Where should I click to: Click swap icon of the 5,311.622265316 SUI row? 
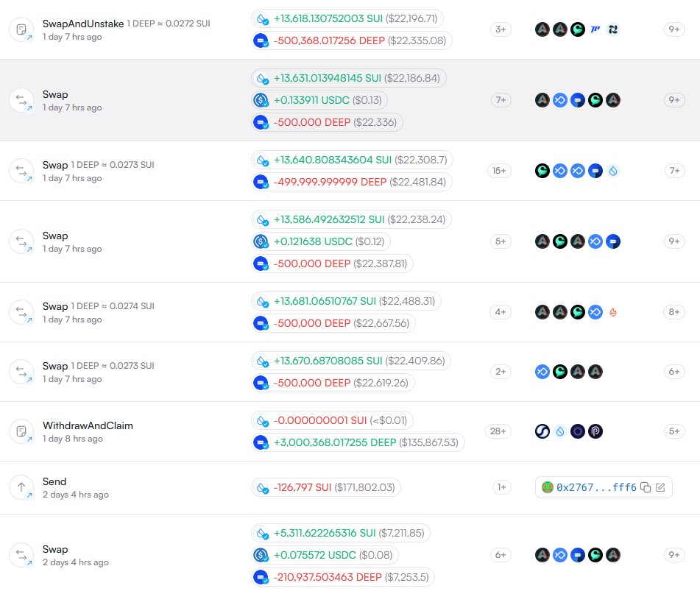[x=21, y=555]
